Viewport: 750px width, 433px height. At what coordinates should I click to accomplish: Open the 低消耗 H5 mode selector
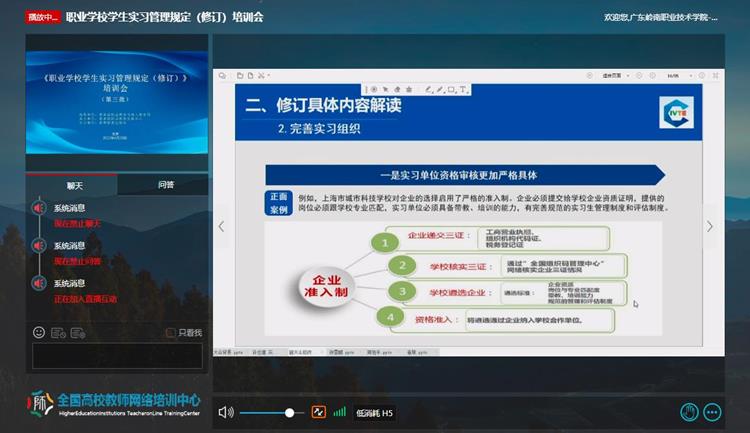click(x=375, y=412)
